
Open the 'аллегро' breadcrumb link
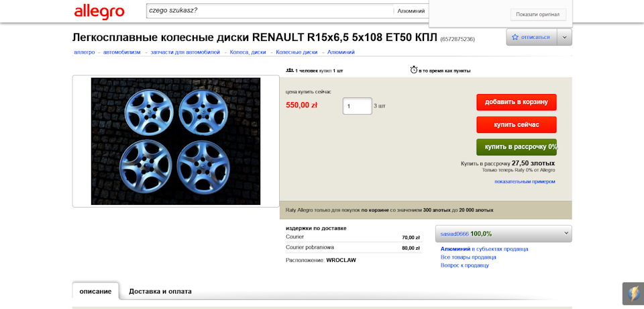(85, 52)
